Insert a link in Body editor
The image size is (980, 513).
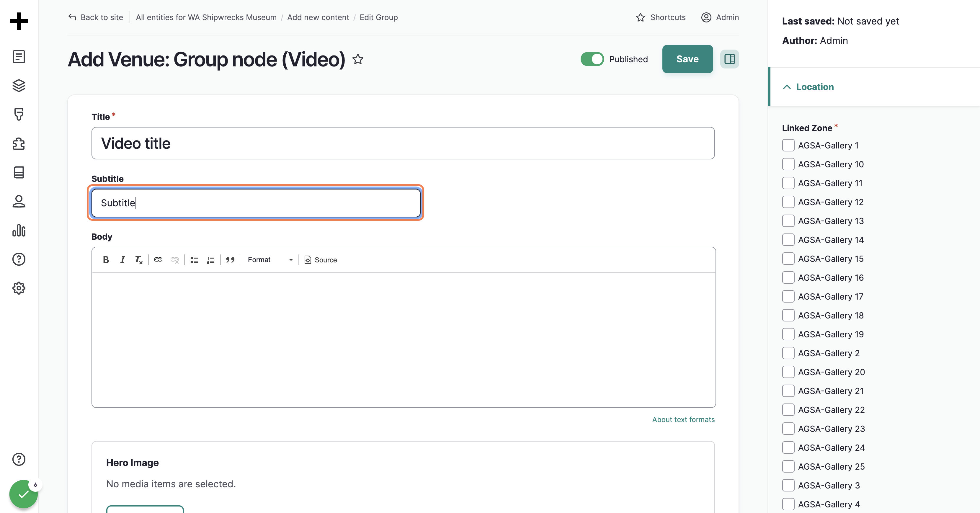[x=158, y=260]
